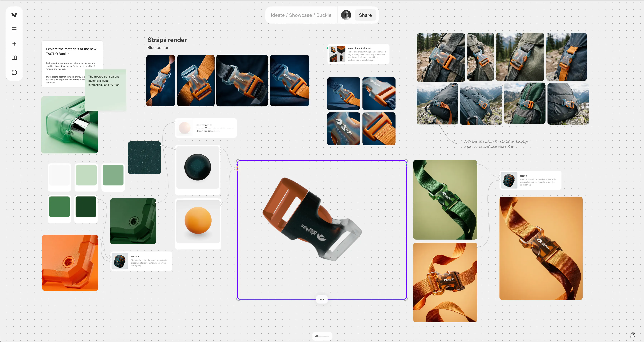Click the help chat icon at the bottom right
The image size is (644, 342).
(x=633, y=335)
